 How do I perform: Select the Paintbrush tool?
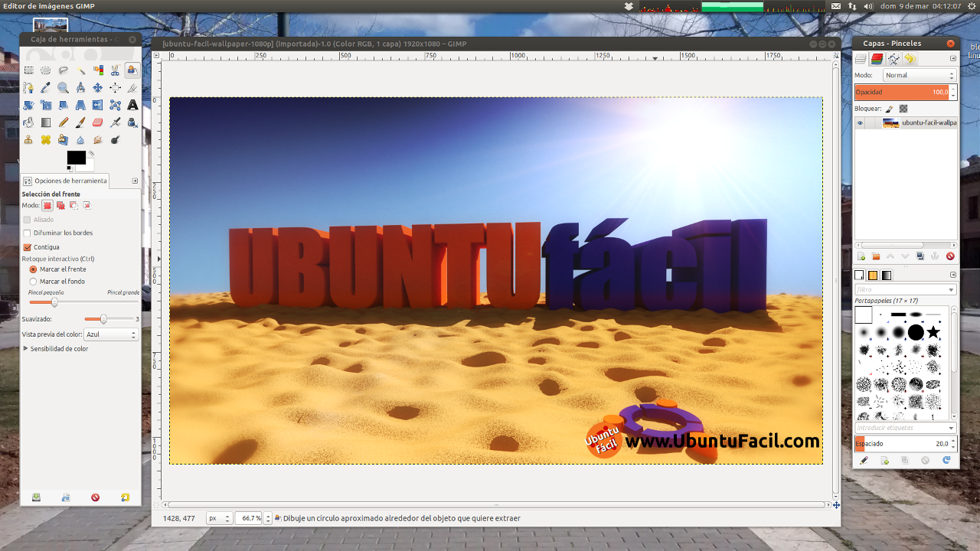80,122
